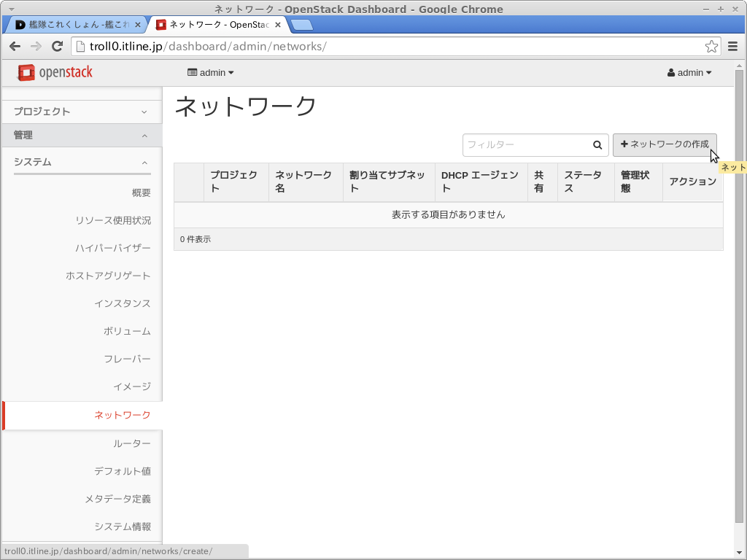Select ハイパーバイザー in the sidebar
This screenshot has width=747, height=560.
[x=113, y=249]
